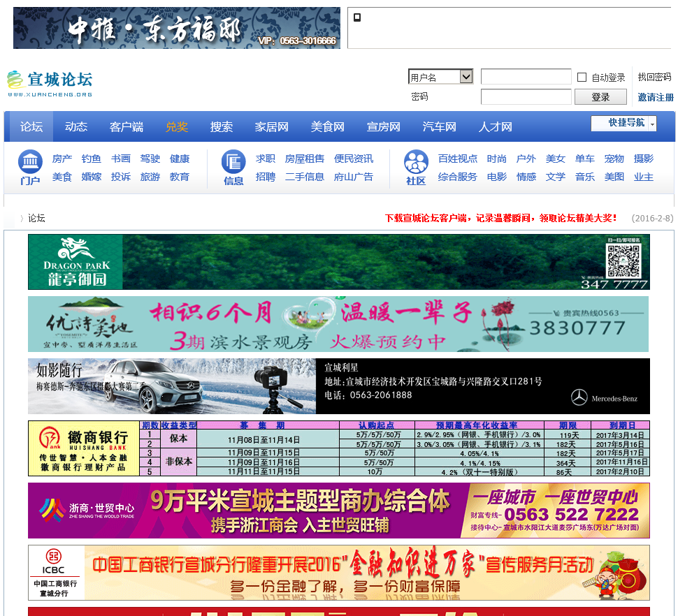Open the 单车 community link
Image resolution: width=678 pixels, height=616 pixels.
[585, 159]
